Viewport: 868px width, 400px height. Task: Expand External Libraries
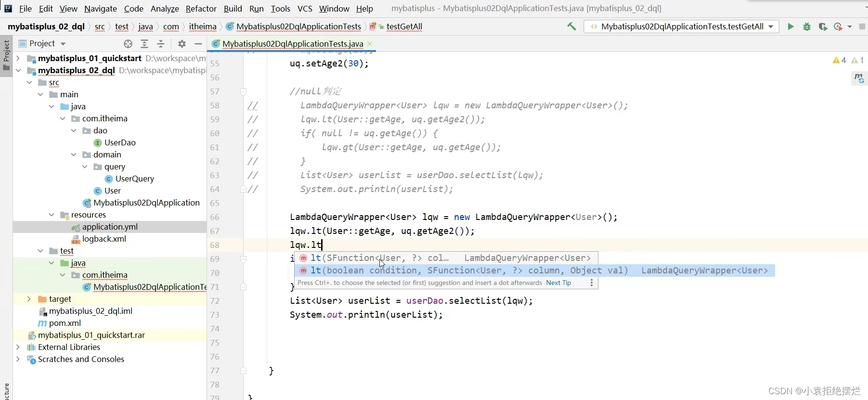[18, 347]
